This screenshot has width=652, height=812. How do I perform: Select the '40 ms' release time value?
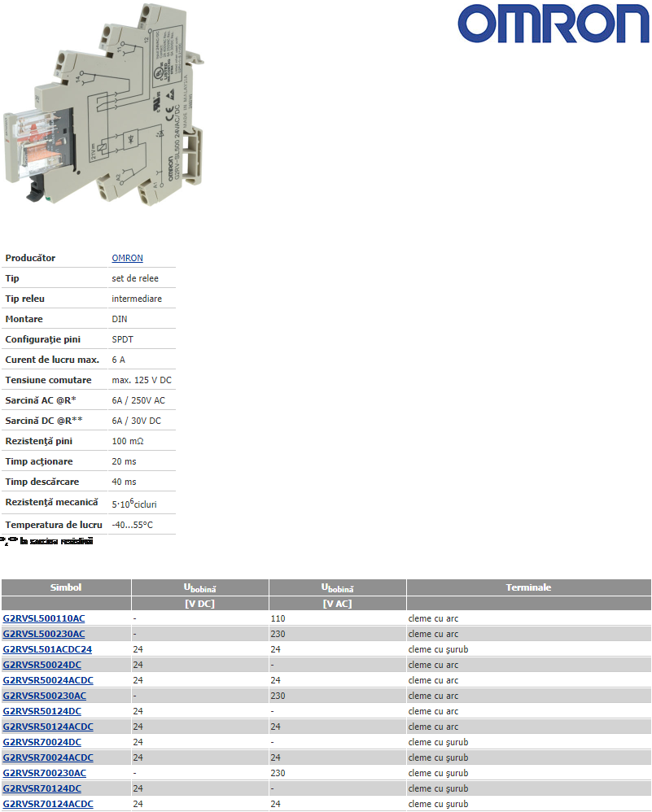tap(124, 482)
